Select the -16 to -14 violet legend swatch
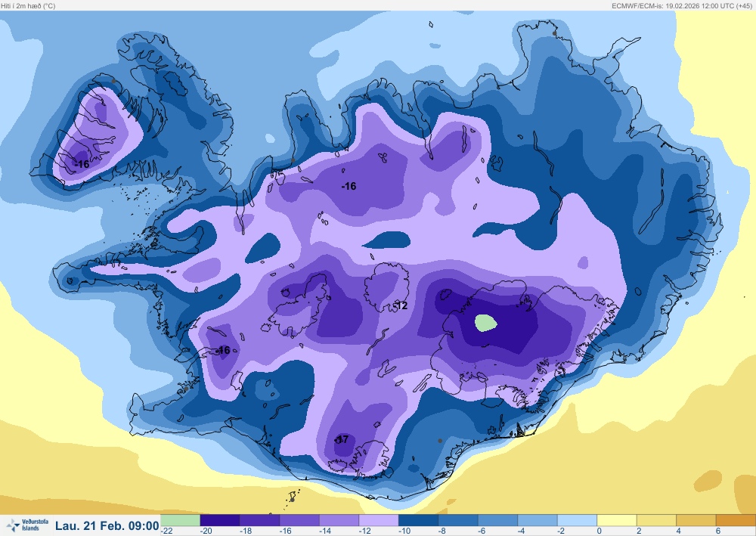The image size is (756, 536). pyautogui.click(x=299, y=520)
